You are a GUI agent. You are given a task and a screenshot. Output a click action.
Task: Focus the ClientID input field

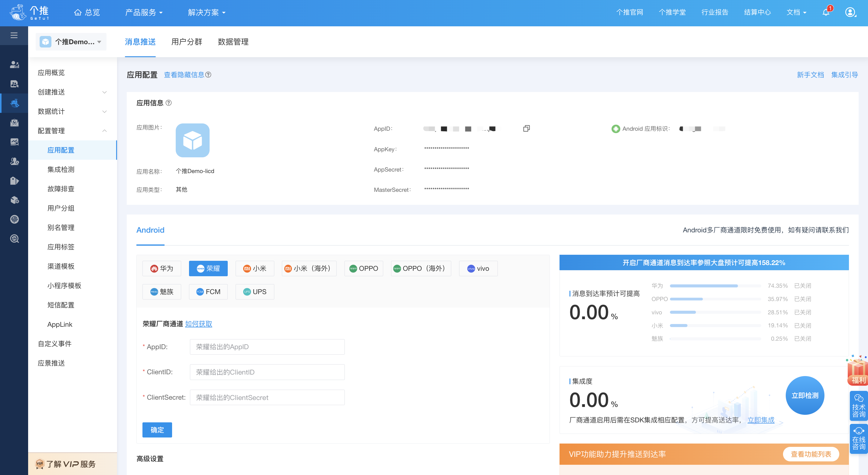tap(267, 372)
